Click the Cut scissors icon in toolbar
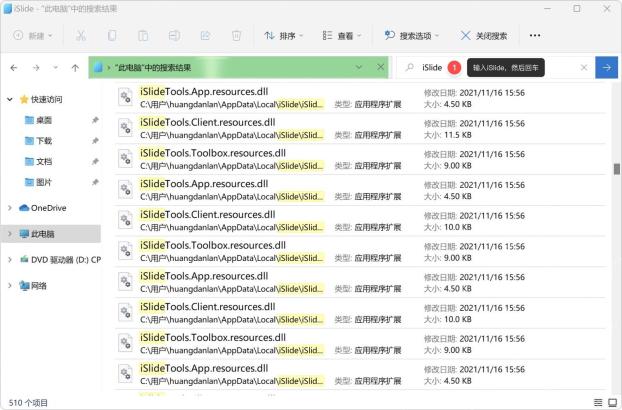Screen dimensions: 622x410 click(81, 36)
